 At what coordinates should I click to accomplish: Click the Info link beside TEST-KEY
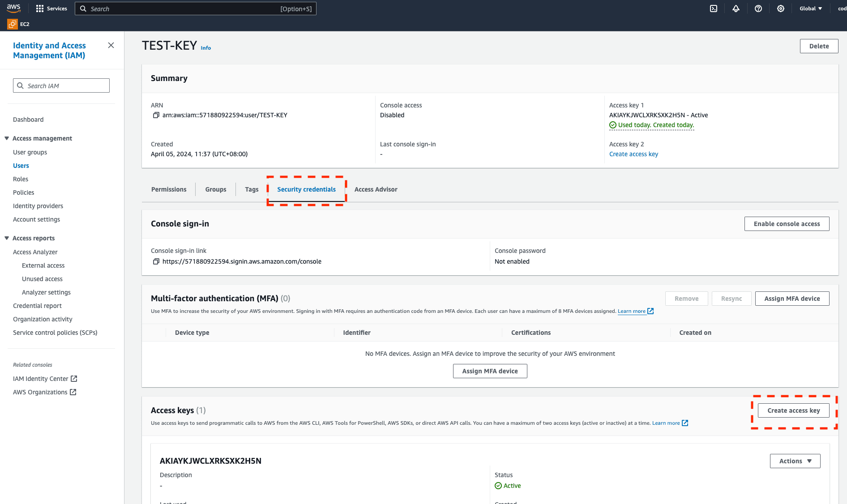205,48
